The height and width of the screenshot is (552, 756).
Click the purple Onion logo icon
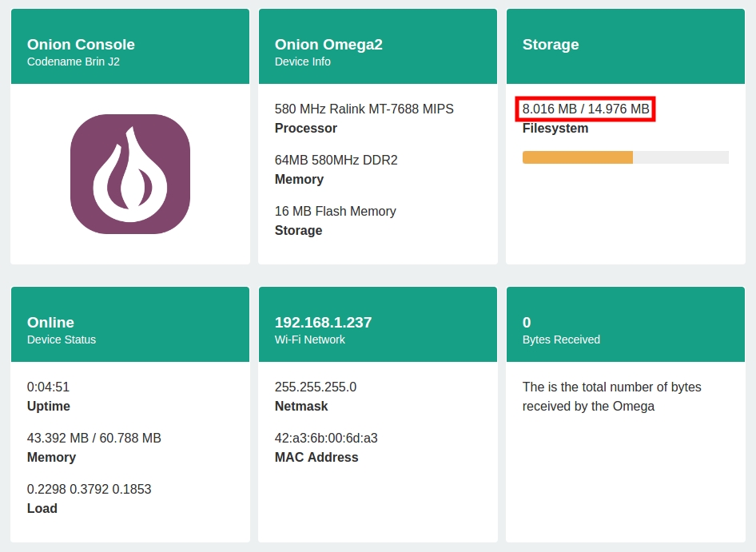pos(130,174)
